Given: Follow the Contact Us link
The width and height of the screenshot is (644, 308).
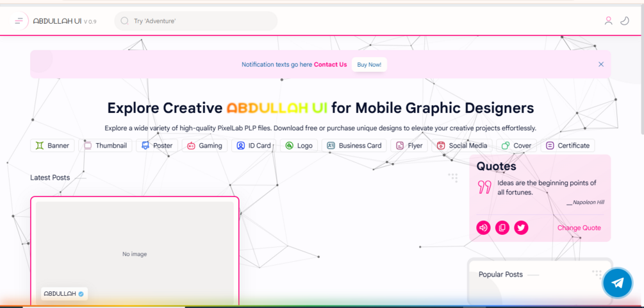Looking at the screenshot, I should point(330,65).
